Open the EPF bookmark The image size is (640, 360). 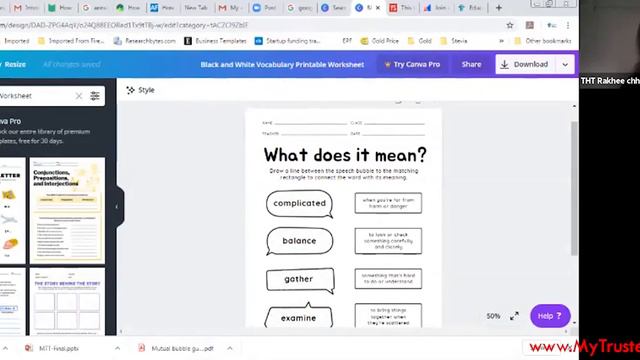[347, 41]
